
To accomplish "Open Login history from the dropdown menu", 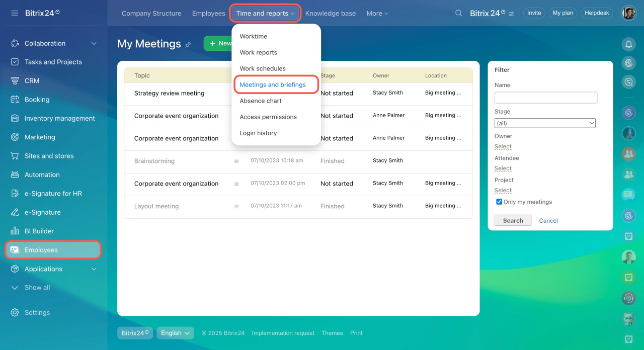I will [258, 133].
